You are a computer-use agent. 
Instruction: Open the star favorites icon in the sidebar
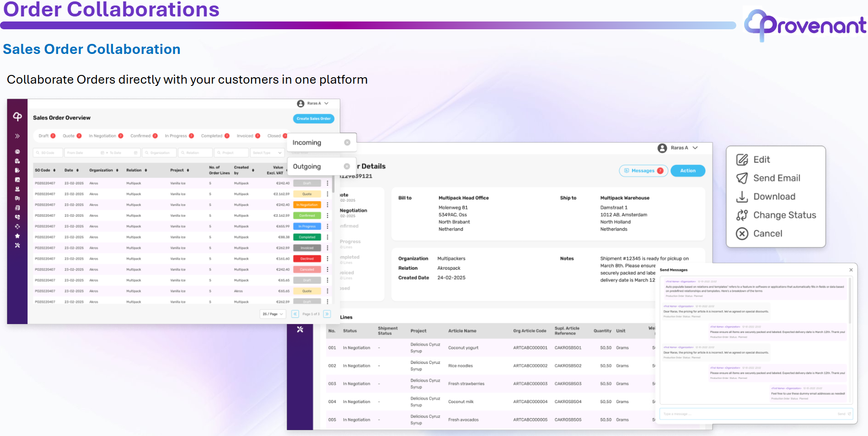(x=17, y=236)
